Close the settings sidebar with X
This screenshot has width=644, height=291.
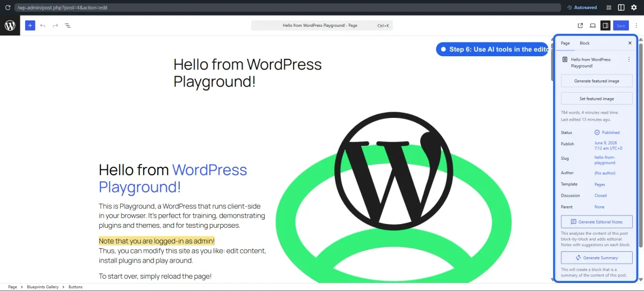[630, 43]
